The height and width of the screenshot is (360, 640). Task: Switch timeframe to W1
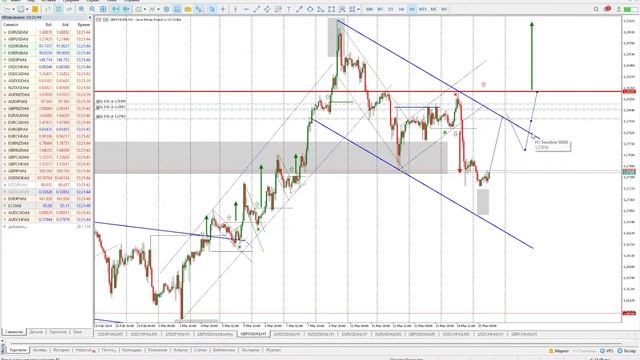tap(380, 9)
